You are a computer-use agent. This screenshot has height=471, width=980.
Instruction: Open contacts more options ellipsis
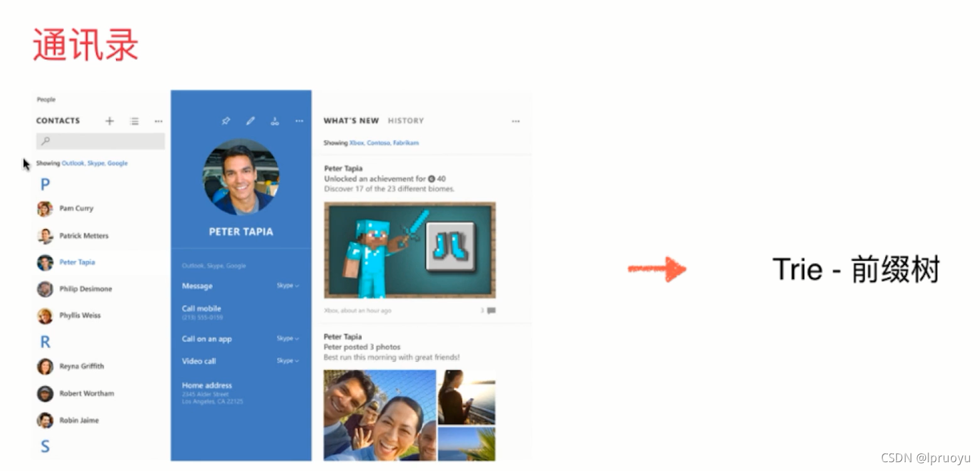click(x=158, y=121)
